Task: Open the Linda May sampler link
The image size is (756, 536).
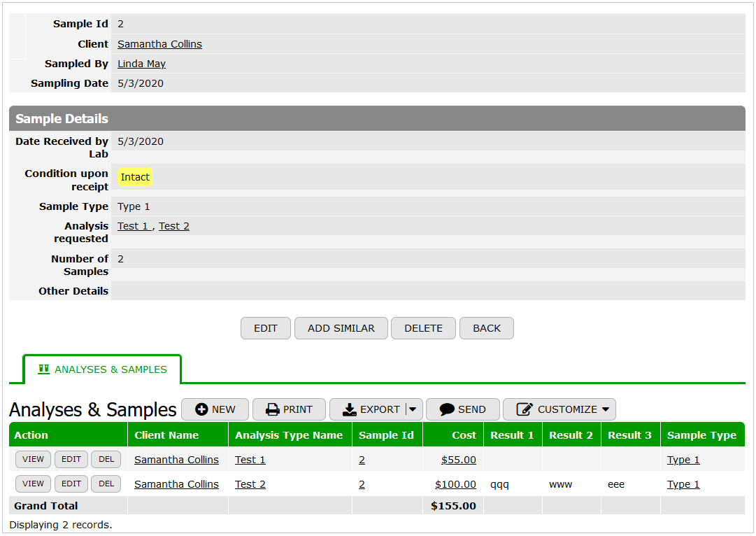Action: click(141, 64)
